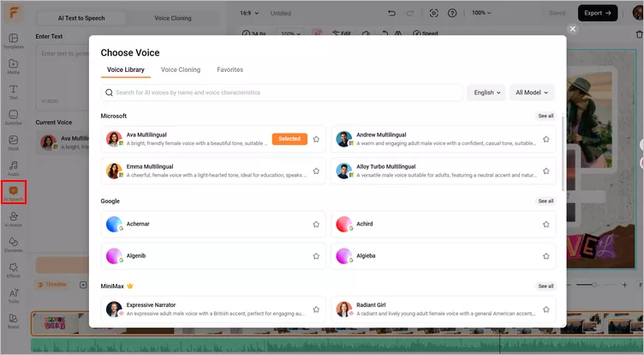The height and width of the screenshot is (355, 644).
Task: Favorite the Achird voice
Action: coord(546,224)
